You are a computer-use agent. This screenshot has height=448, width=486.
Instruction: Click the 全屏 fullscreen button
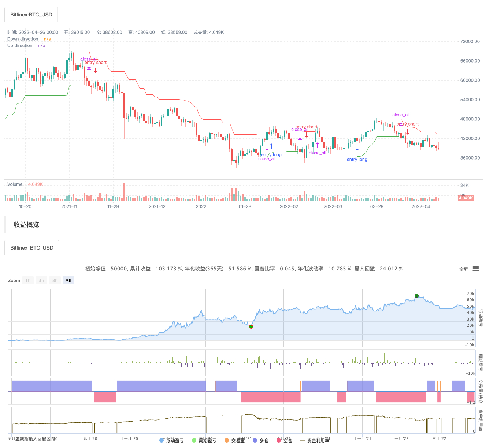coord(463,269)
